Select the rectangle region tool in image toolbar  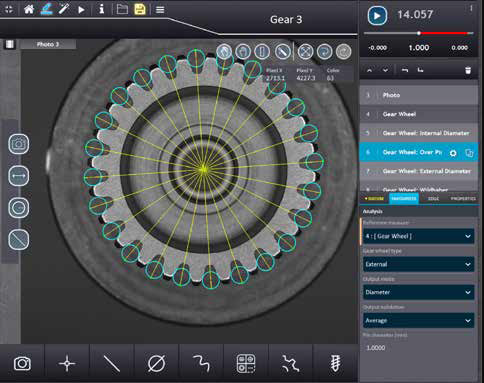click(x=262, y=52)
